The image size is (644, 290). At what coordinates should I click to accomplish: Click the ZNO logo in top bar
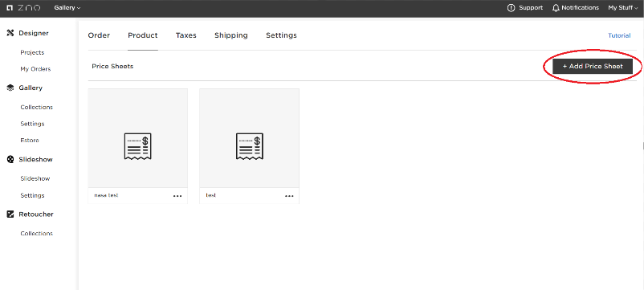(x=23, y=8)
